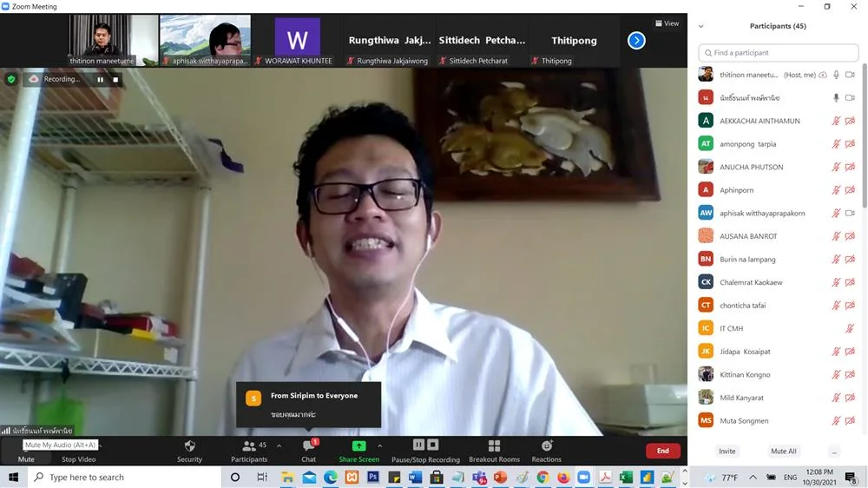This screenshot has width=868, height=488.
Task: Open Firefox from the taskbar
Action: click(563, 477)
